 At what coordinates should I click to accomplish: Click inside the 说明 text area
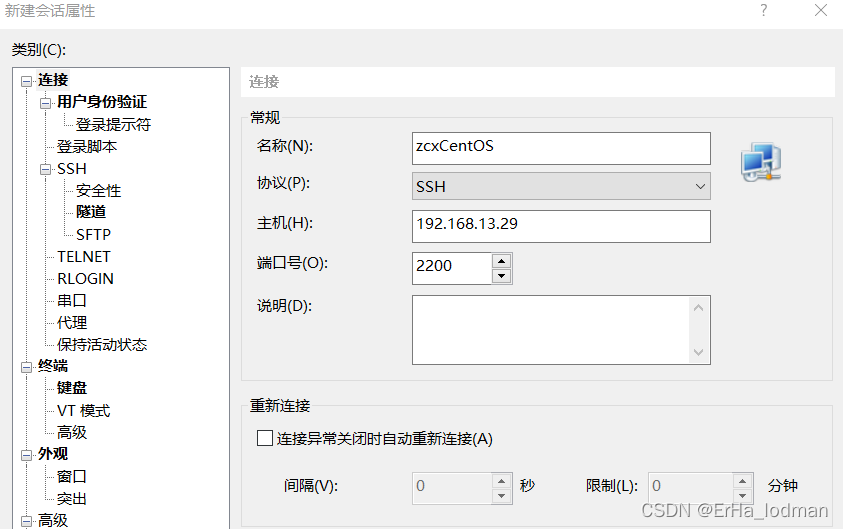551,330
